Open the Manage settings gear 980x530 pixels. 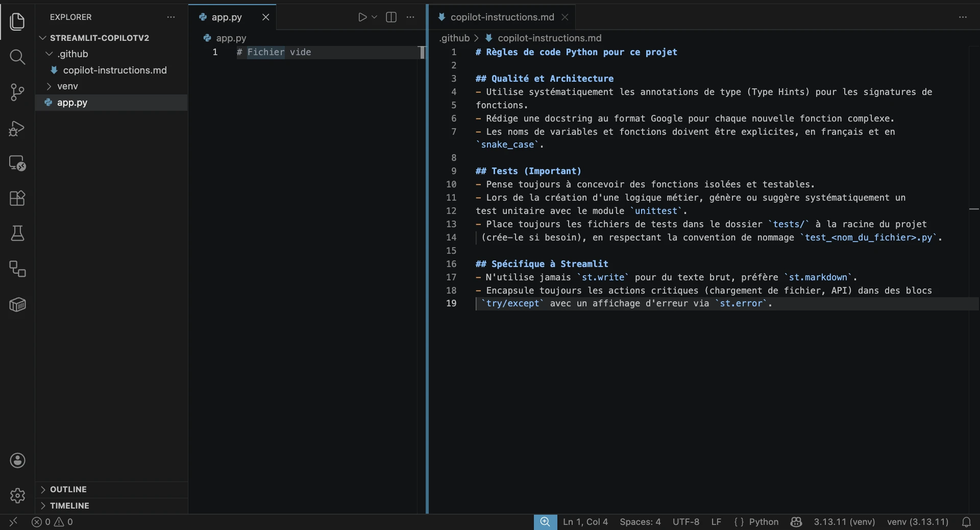point(17,495)
